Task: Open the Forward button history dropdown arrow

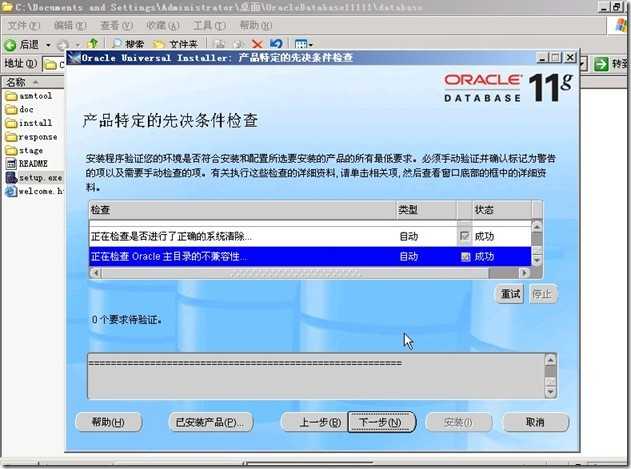Action: click(x=78, y=45)
